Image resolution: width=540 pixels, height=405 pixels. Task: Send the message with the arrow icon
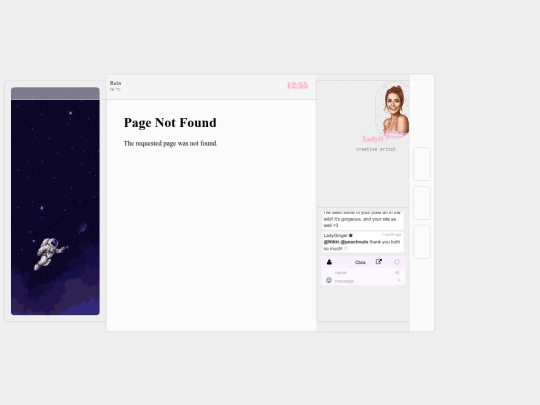coord(398,281)
